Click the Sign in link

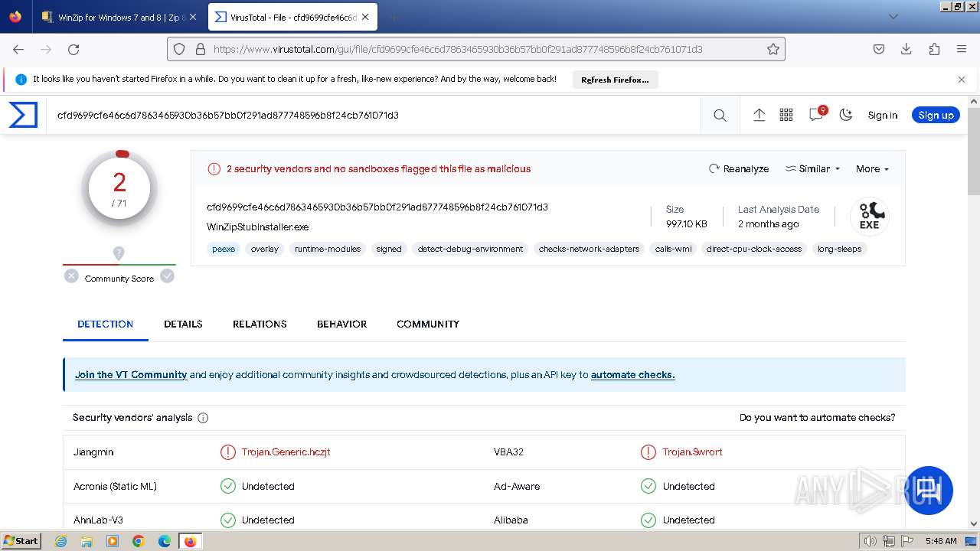[x=882, y=116]
